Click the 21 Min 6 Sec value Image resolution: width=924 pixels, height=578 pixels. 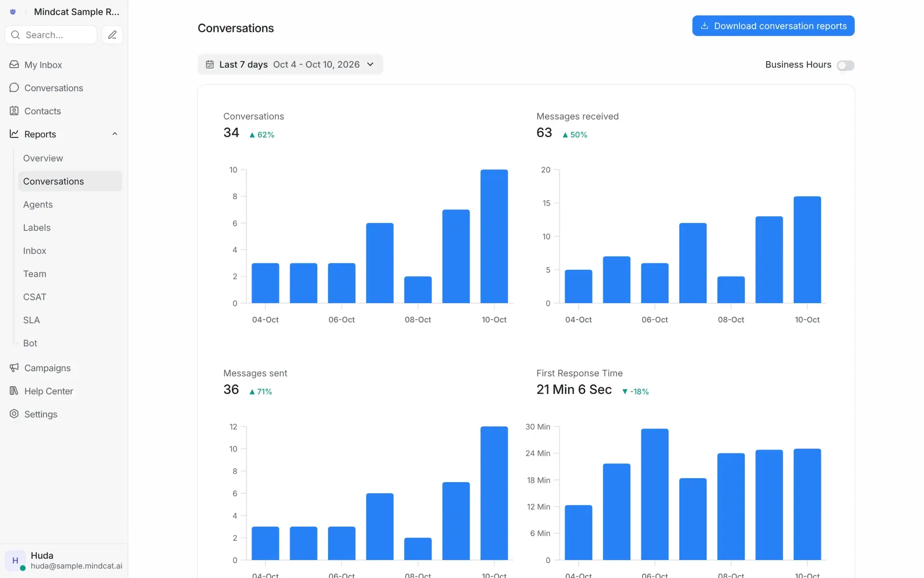tap(574, 389)
